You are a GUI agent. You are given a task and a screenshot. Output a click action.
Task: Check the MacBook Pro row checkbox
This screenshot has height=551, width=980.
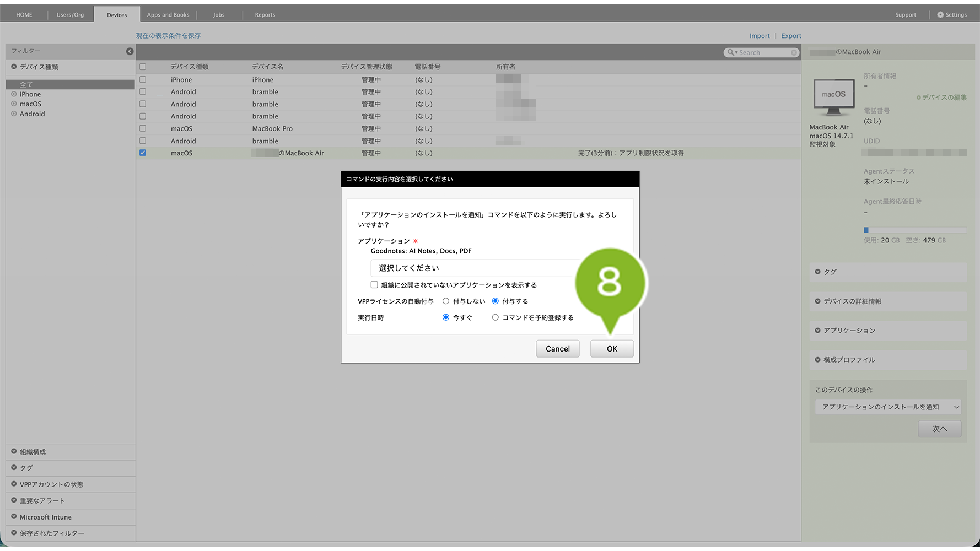(x=143, y=128)
